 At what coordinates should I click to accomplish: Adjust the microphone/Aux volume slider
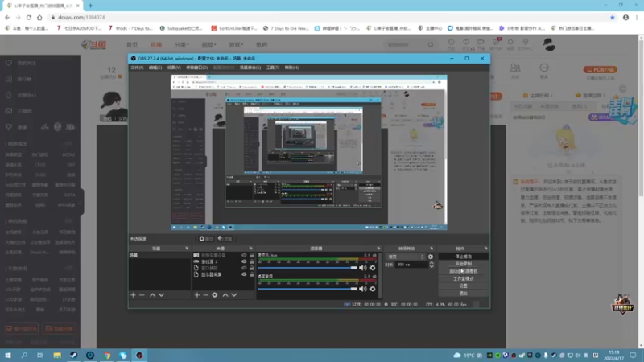[x=308, y=268]
